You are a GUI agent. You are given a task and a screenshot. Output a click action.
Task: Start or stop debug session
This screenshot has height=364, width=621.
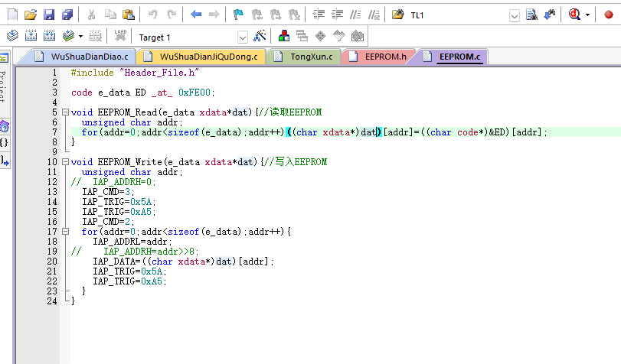pyautogui.click(x=574, y=15)
